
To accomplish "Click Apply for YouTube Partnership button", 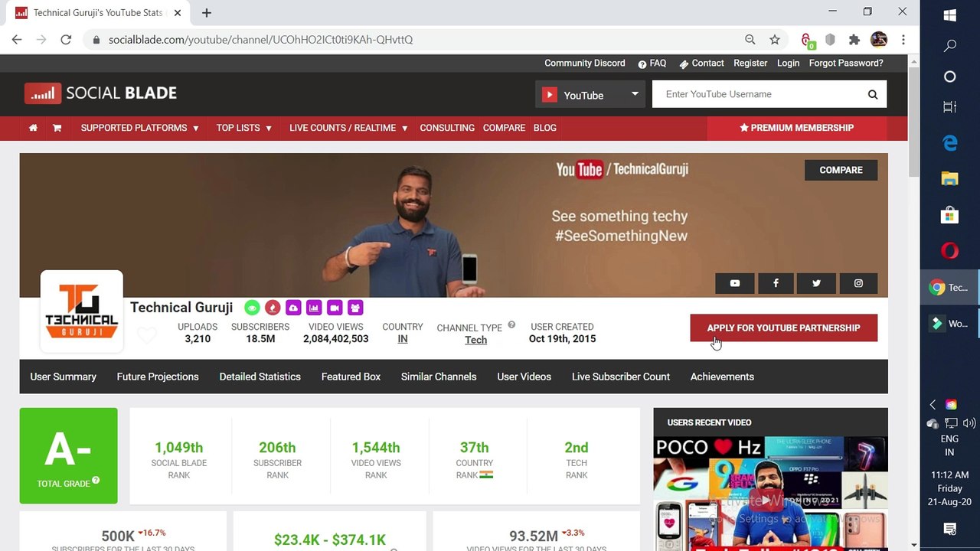I will (x=783, y=328).
